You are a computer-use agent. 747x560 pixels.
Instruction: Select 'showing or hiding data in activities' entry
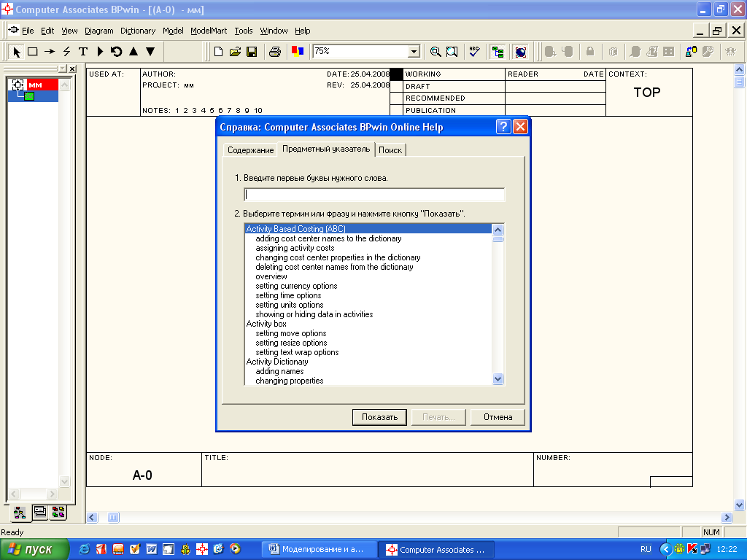tap(314, 314)
